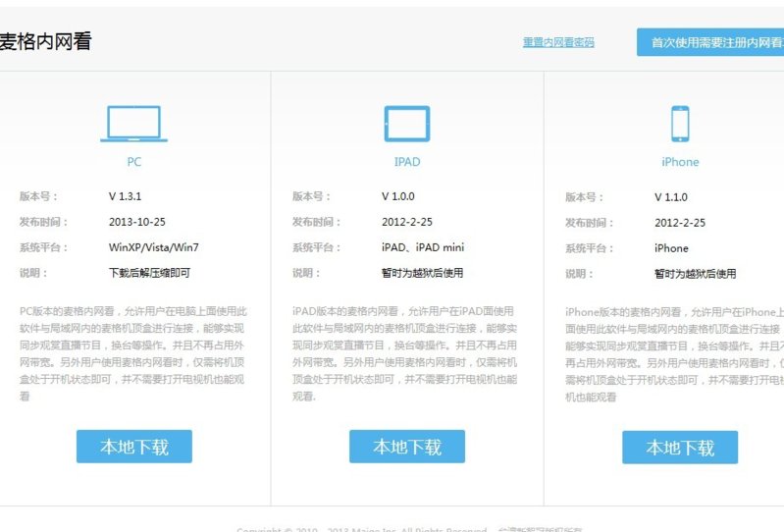
Task: Start the iPhone 本地下载 download
Action: [x=680, y=448]
